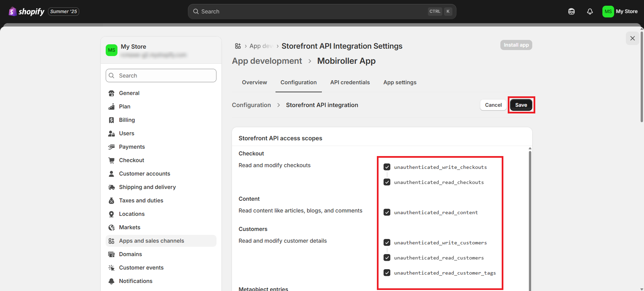
Task: Click the Locations pin icon
Action: point(111,214)
